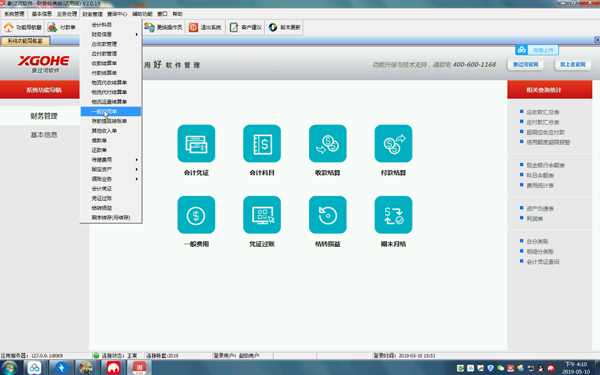Screen dimensions: 600x375
Task: Open the 会计凭证 tile icon
Action: pyautogui.click(x=196, y=143)
